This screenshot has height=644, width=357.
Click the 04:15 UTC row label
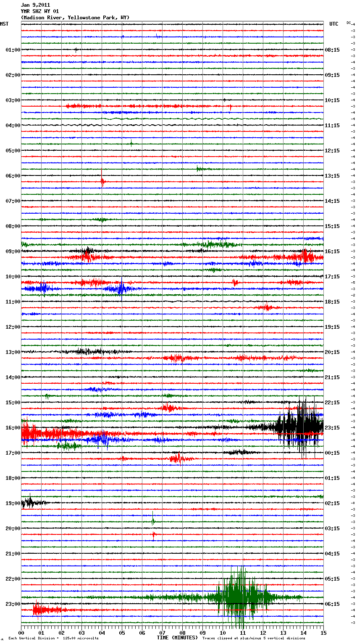(x=332, y=554)
